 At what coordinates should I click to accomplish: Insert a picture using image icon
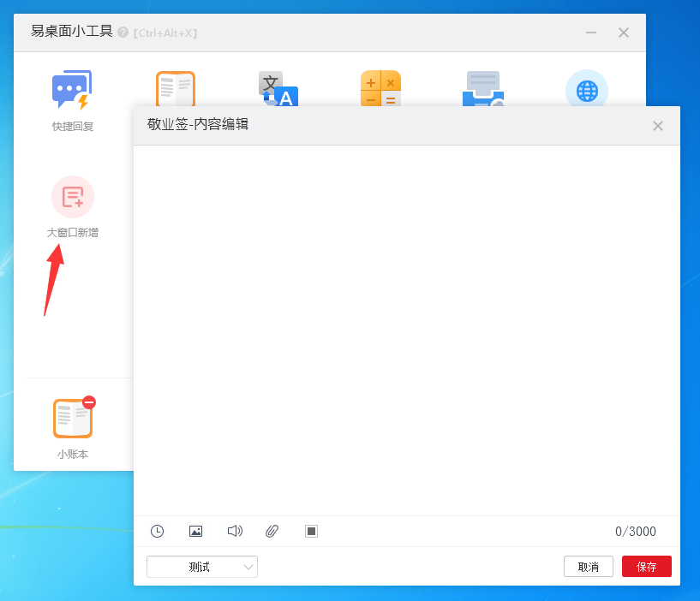coord(195,531)
